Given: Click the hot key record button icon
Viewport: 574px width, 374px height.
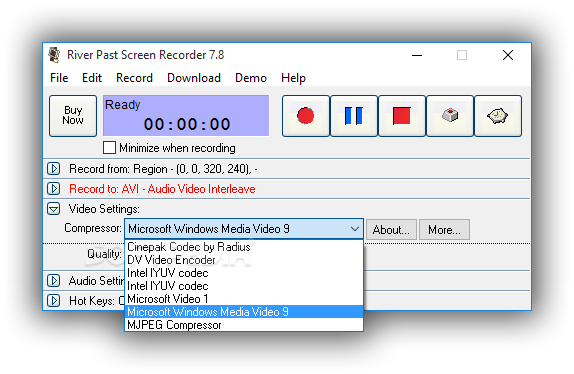Looking at the screenshot, I should click(450, 116).
